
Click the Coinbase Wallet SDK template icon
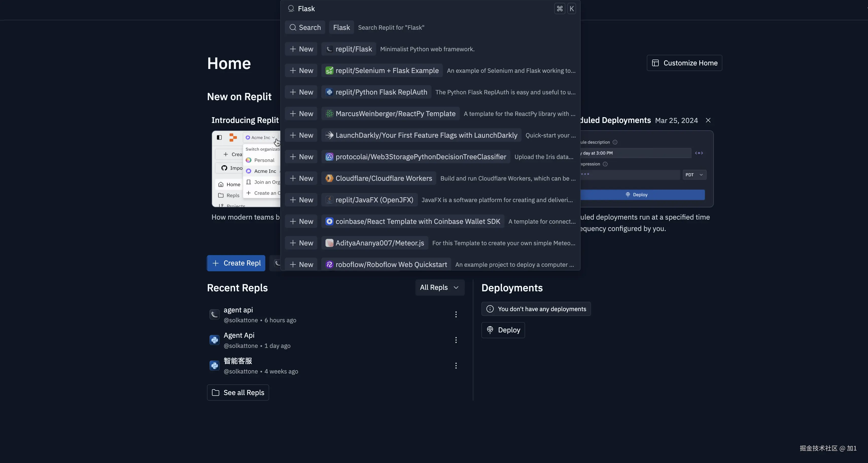(329, 222)
